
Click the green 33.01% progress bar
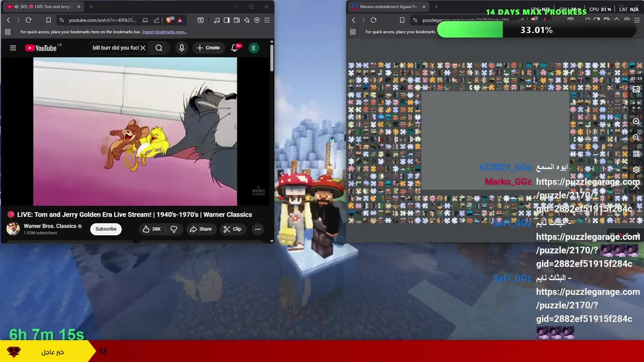pyautogui.click(x=470, y=30)
